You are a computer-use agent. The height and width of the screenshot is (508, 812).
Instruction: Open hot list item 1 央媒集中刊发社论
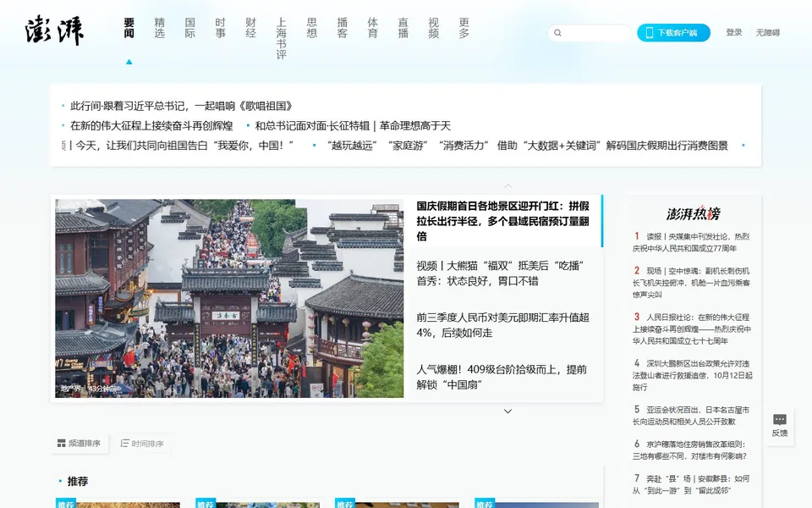(691, 242)
